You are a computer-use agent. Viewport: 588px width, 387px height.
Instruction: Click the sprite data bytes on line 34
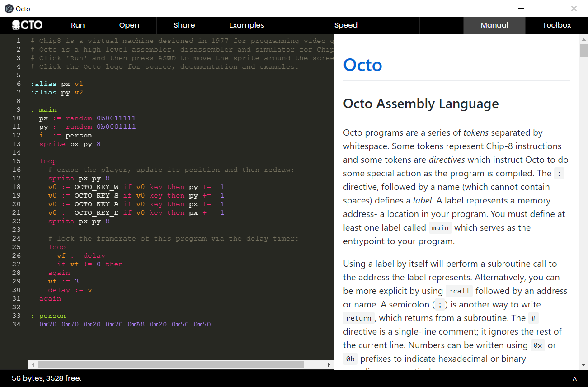coord(125,324)
